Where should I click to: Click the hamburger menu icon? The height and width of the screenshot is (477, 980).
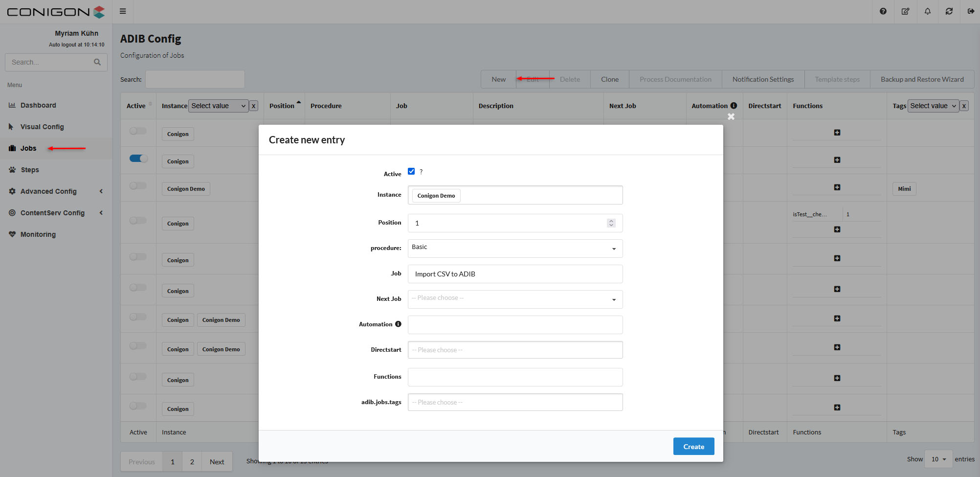click(123, 11)
